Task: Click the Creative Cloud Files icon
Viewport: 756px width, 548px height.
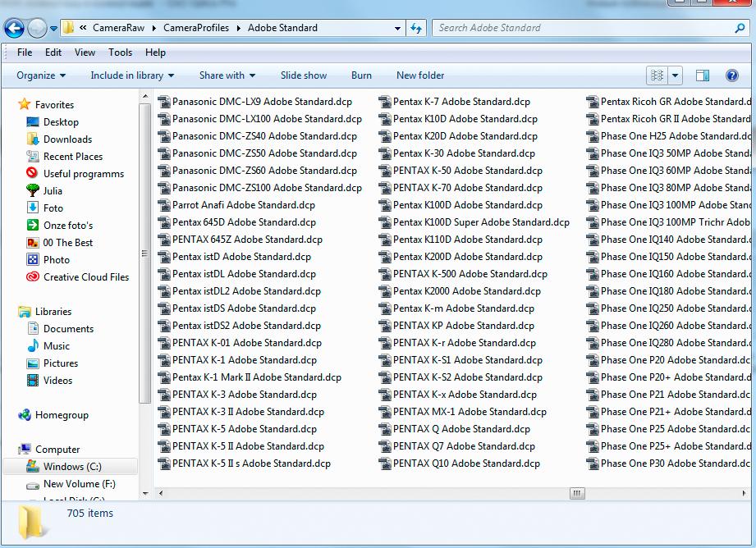Action: click(33, 276)
